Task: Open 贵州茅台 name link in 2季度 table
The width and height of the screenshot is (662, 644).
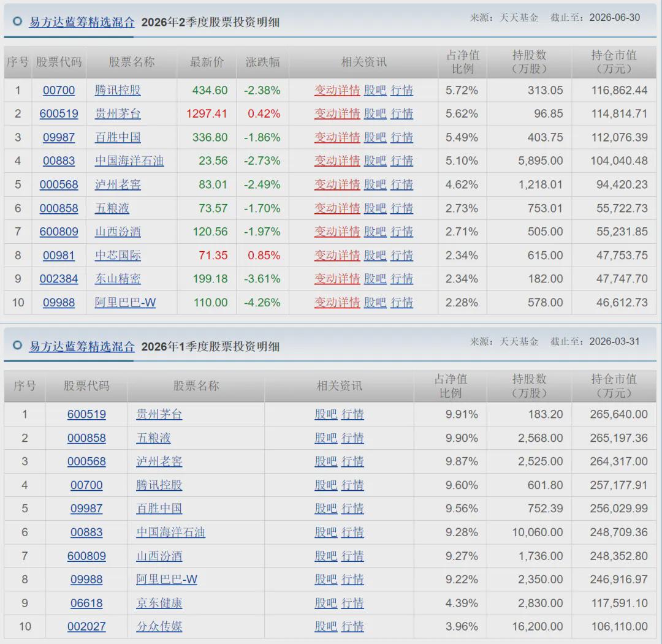Action: [x=118, y=114]
